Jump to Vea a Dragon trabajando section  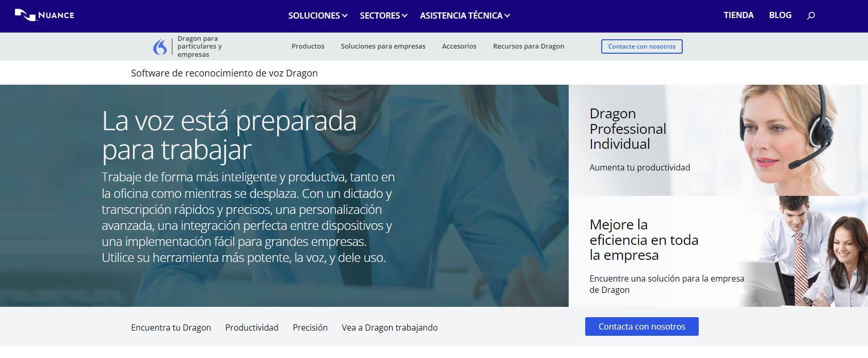point(390,328)
